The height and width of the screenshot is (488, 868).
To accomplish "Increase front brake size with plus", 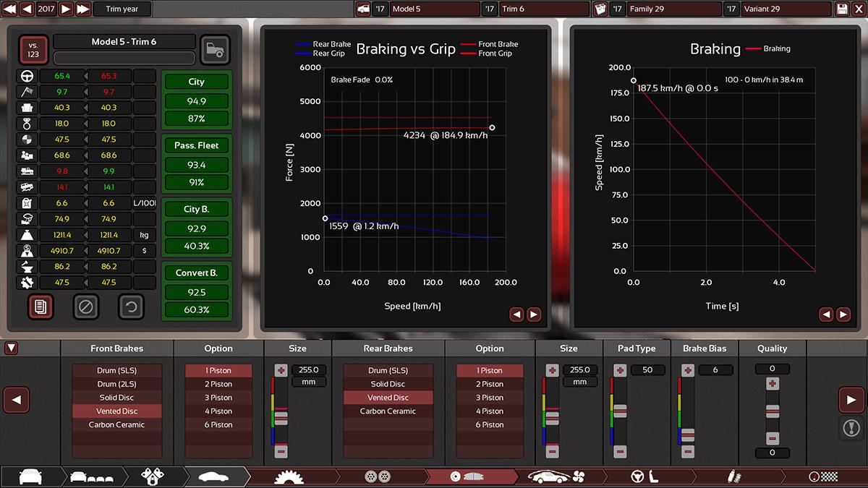I will (281, 370).
